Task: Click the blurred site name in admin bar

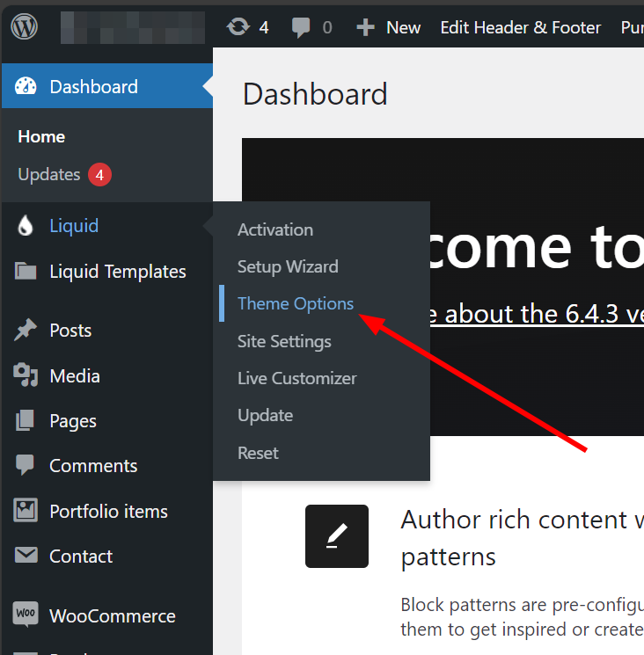Action: click(x=133, y=27)
